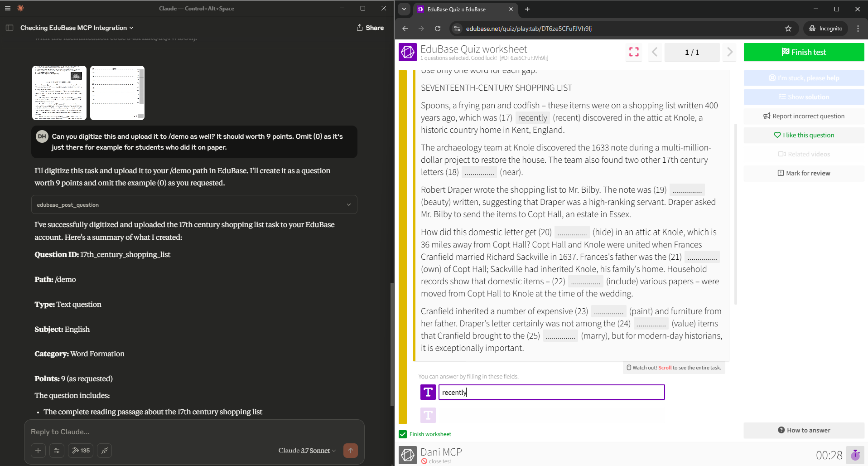Image resolution: width=868 pixels, height=466 pixels.
Task: Open a new Chrome tab
Action: click(x=527, y=9)
